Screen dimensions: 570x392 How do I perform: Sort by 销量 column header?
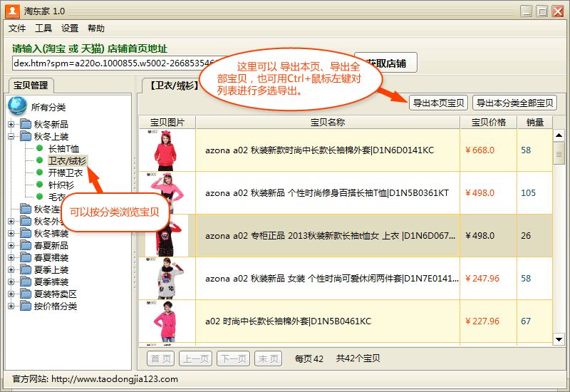click(535, 123)
